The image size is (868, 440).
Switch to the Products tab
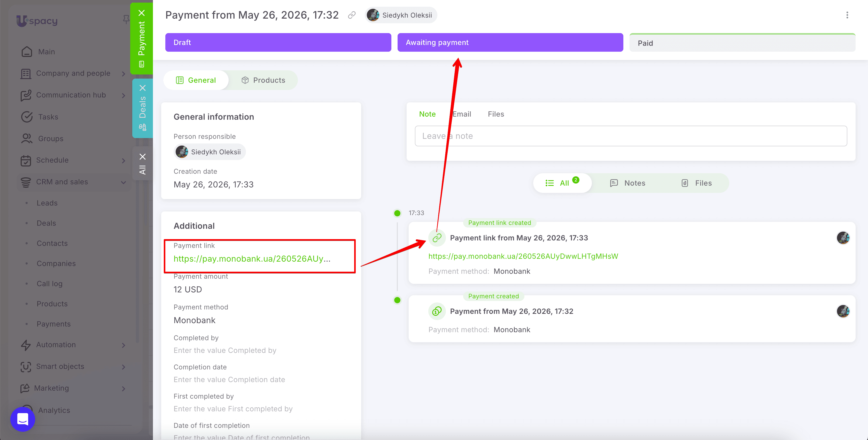click(263, 80)
